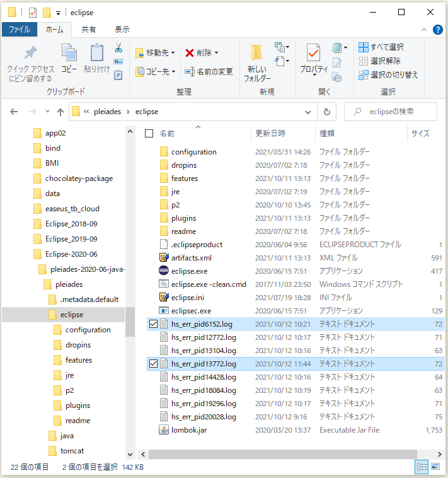448x478 pixels.
Task: Pin to Quick Access icon
Action: 30,53
